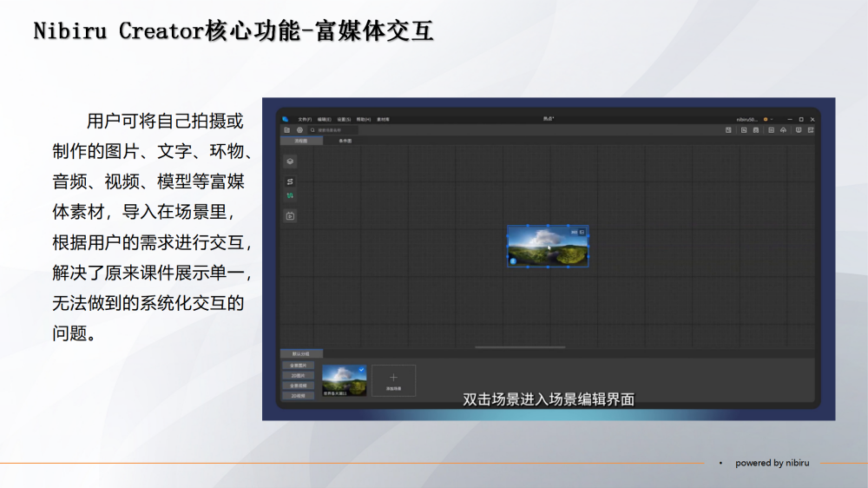
Task: Open the 文件(F) menu
Action: (x=305, y=119)
